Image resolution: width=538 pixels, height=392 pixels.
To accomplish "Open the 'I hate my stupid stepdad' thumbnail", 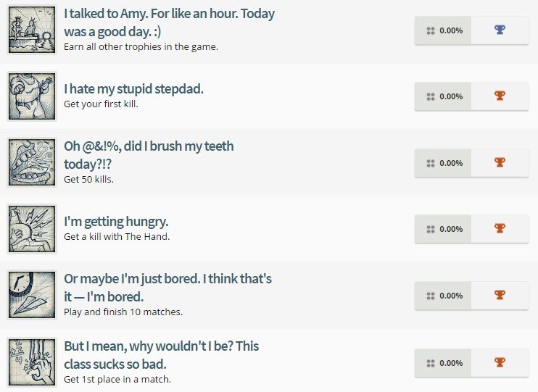I will (x=31, y=96).
